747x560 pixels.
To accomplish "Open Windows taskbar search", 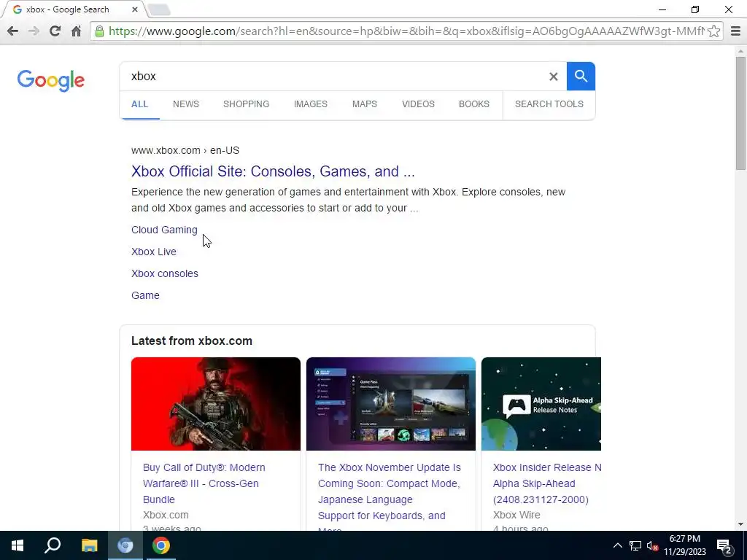I will 53,545.
